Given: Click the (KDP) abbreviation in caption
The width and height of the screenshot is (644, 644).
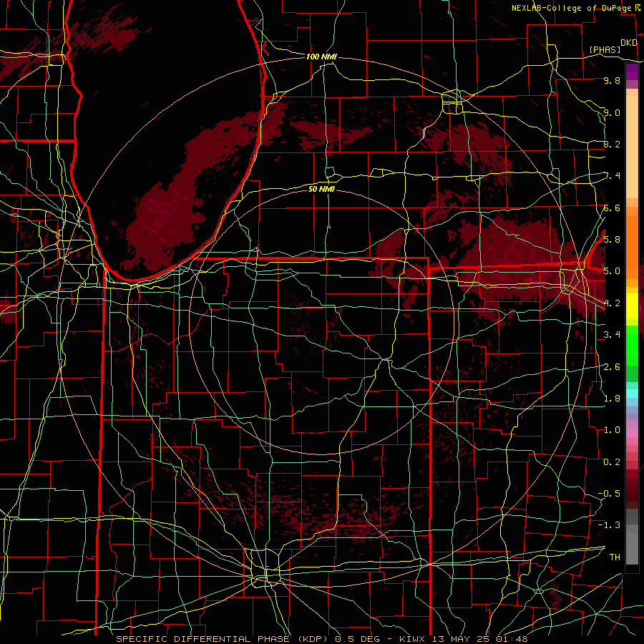Looking at the screenshot, I should click(312, 639).
